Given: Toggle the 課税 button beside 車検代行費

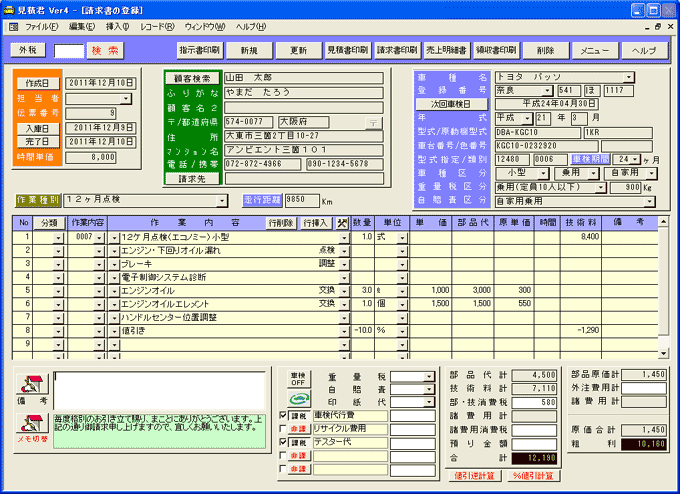Looking at the screenshot, I should (x=299, y=416).
